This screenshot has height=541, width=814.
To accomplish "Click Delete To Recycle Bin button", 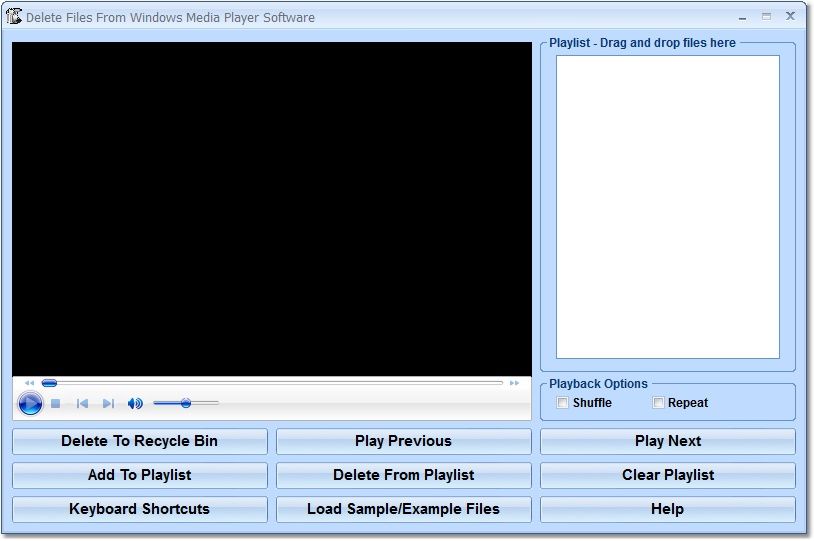I will click(x=140, y=441).
